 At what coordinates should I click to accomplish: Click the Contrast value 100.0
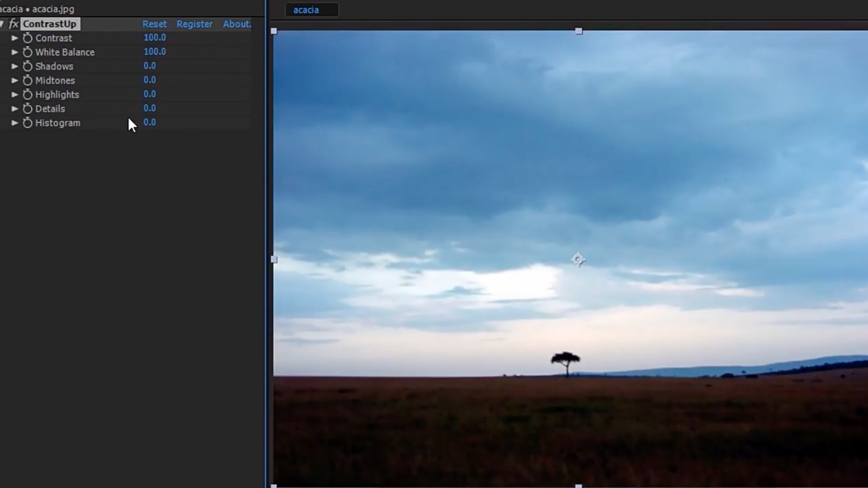pyautogui.click(x=155, y=38)
